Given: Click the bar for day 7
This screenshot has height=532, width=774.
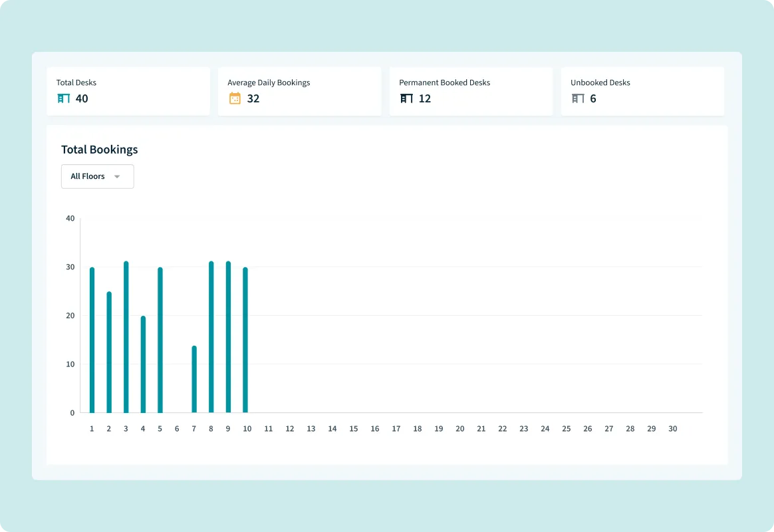Looking at the screenshot, I should click(x=194, y=379).
